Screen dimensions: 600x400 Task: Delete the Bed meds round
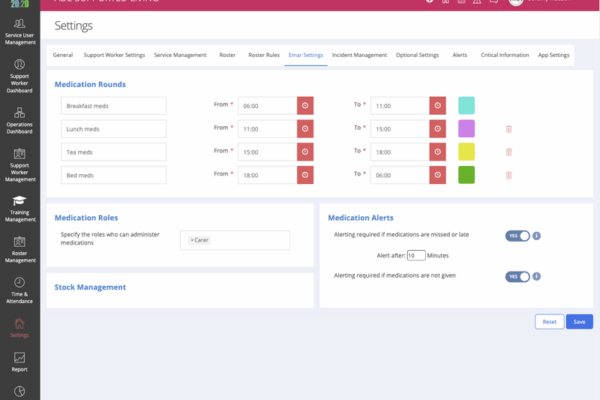pyautogui.click(x=508, y=175)
